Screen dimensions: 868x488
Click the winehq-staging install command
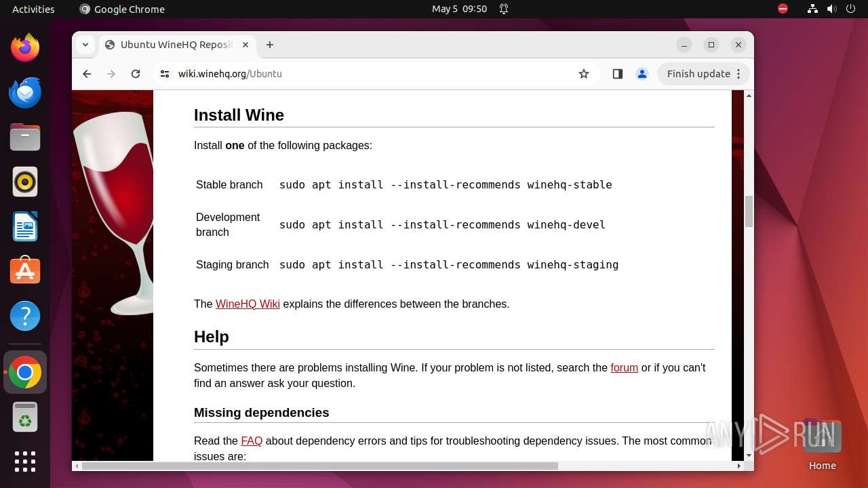[449, 264]
